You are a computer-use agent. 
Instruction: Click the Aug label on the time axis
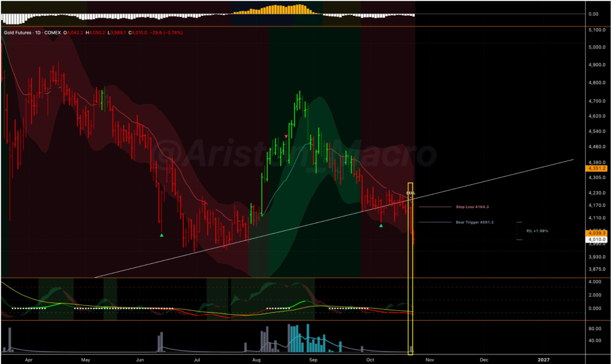[x=256, y=359]
